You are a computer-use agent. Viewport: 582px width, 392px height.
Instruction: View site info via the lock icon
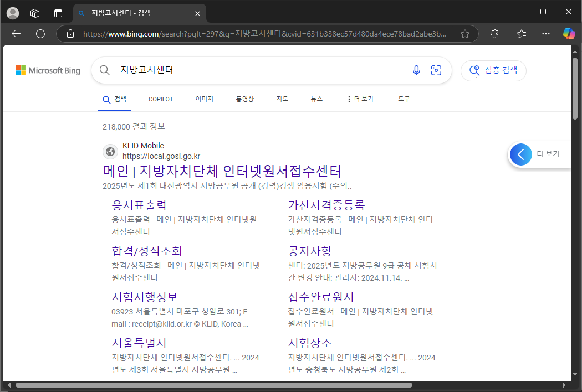[x=70, y=34]
